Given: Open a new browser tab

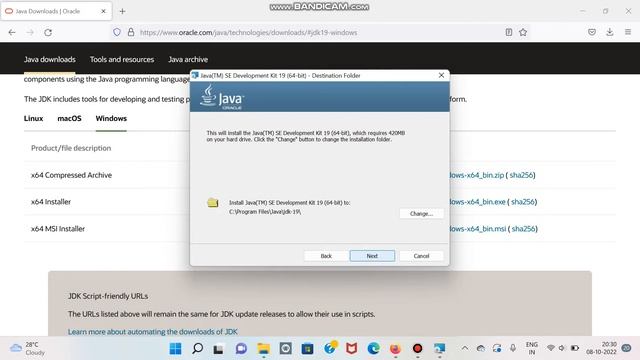Looking at the screenshot, I should pyautogui.click(x=122, y=11).
